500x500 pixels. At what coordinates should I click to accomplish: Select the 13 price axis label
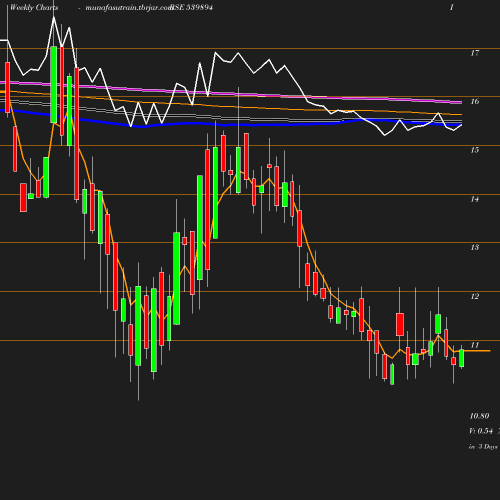coord(475,247)
